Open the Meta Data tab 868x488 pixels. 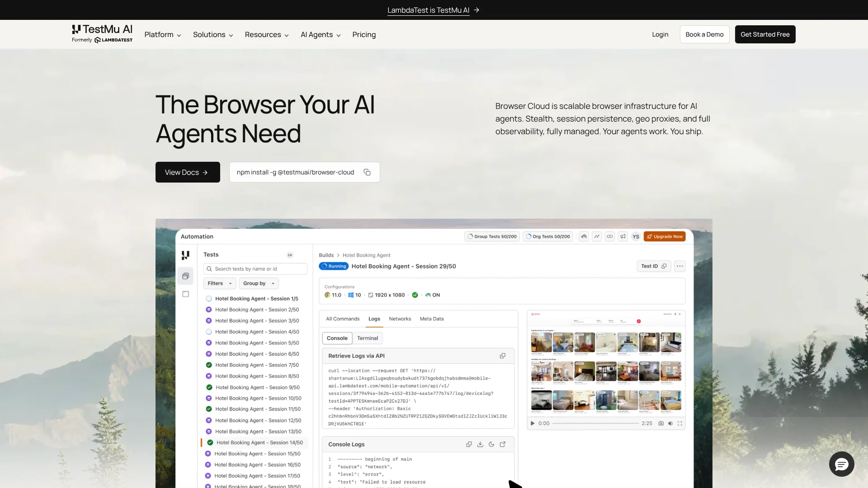tap(432, 319)
